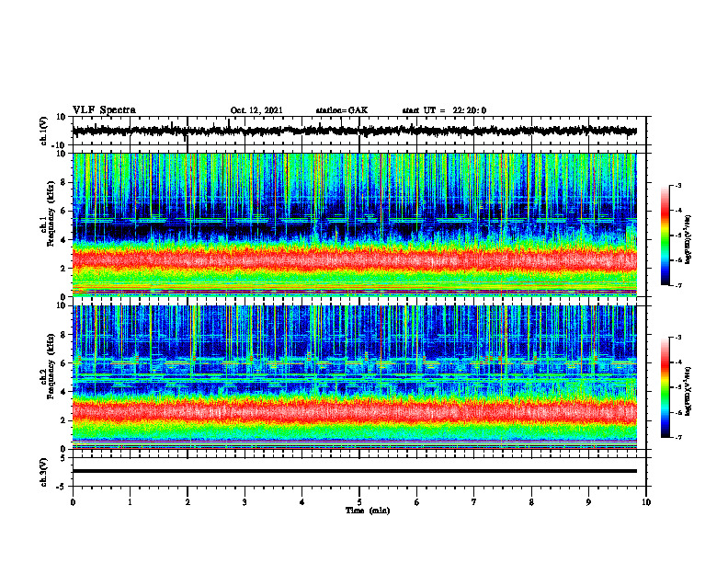Click the ch.2 color scale bar
Viewport: 728px width, 563px height.
[x=665, y=387]
